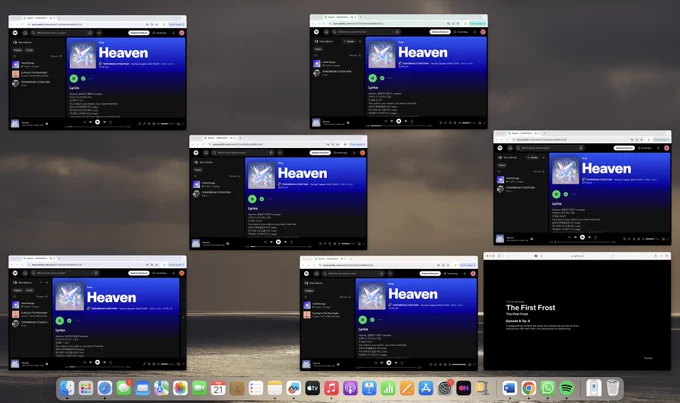This screenshot has height=403, width=680.
Task: Select The First Frost Safari window
Action: pos(577,311)
